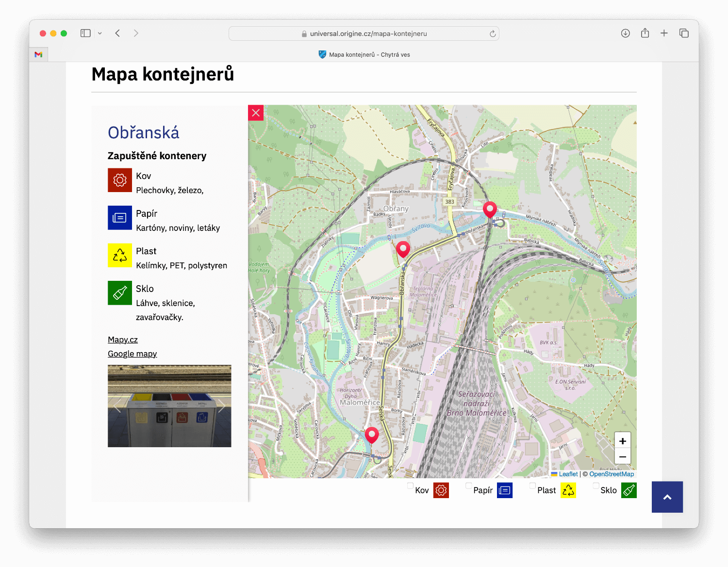
Task: Show tab overview icon
Action: click(x=684, y=33)
